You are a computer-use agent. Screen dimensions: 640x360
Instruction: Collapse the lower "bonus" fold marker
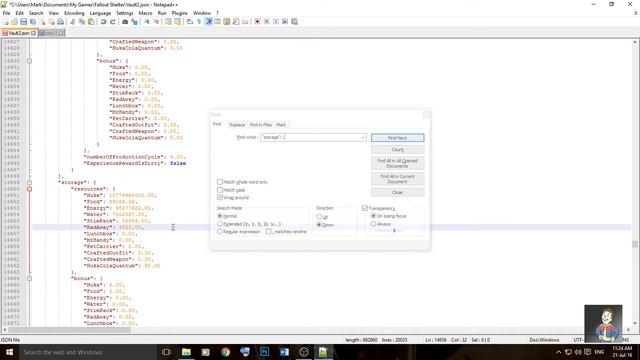29,278
